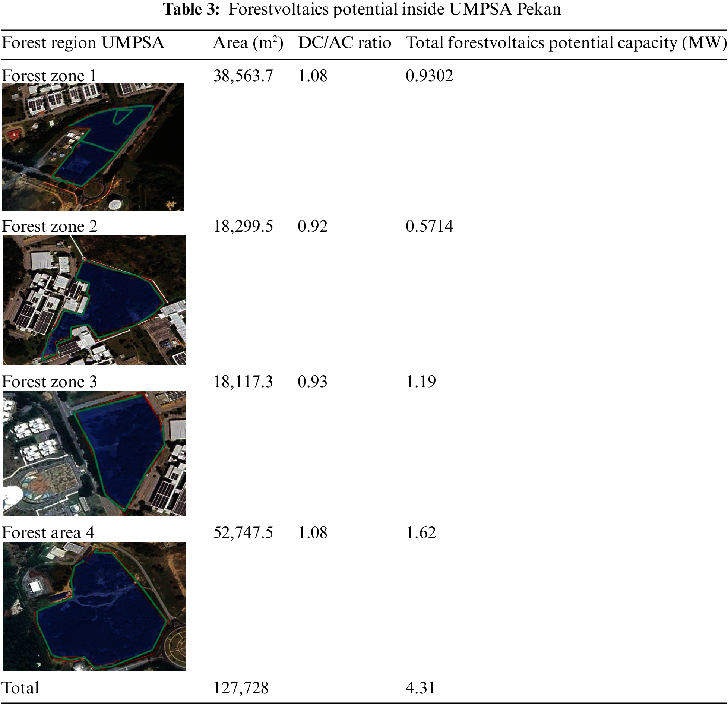Click area value 18,299.5

coord(243,226)
